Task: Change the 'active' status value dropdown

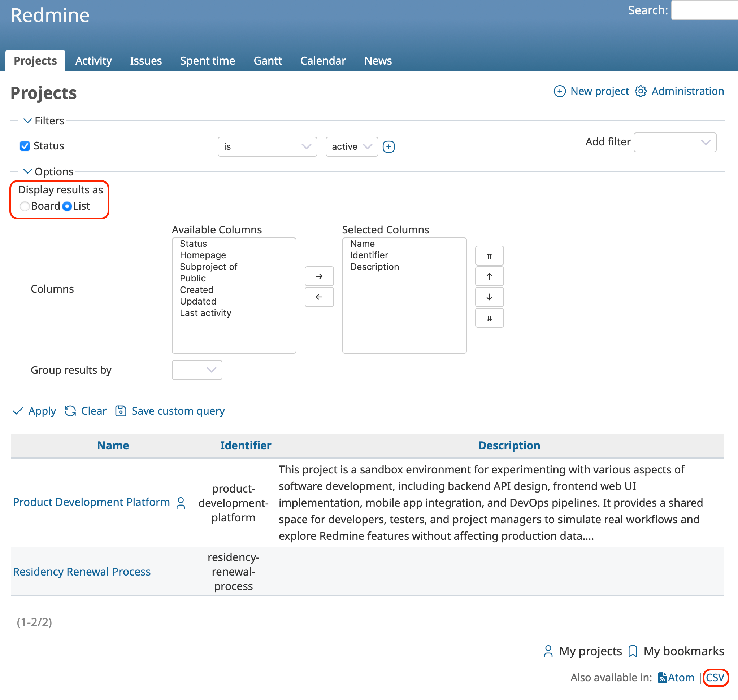Action: pos(351,146)
